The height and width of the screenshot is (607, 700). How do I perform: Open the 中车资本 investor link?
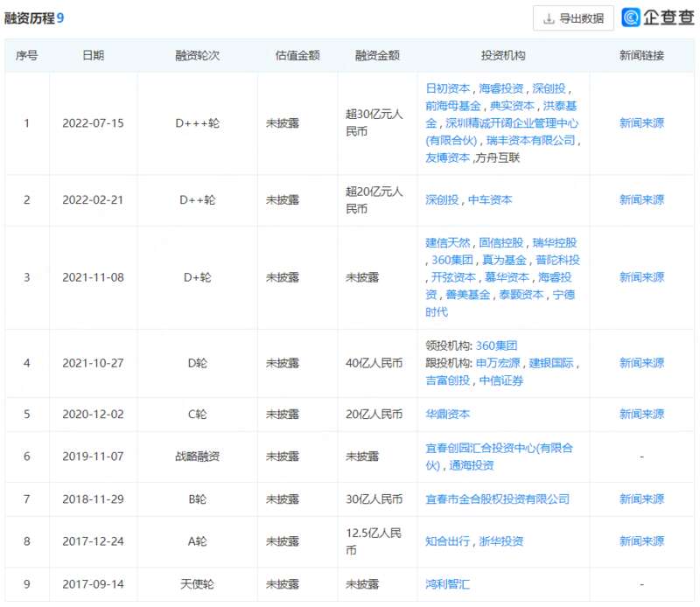pyautogui.click(x=490, y=200)
